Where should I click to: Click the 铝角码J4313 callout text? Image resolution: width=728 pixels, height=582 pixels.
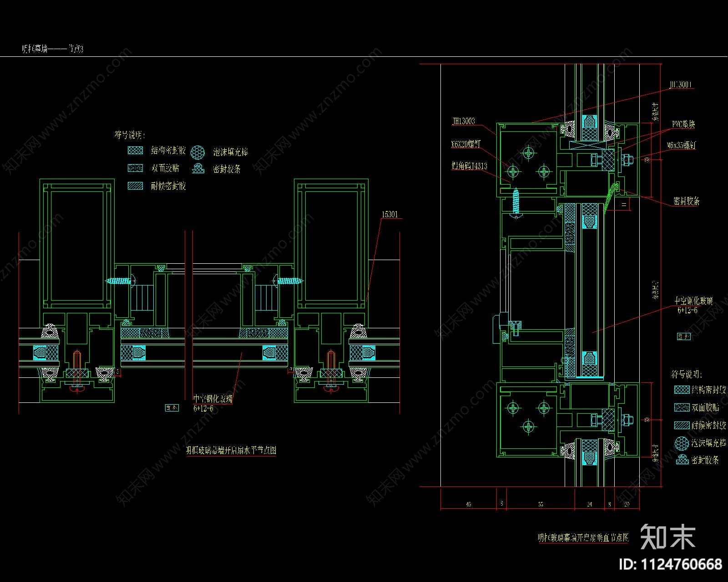click(469, 166)
